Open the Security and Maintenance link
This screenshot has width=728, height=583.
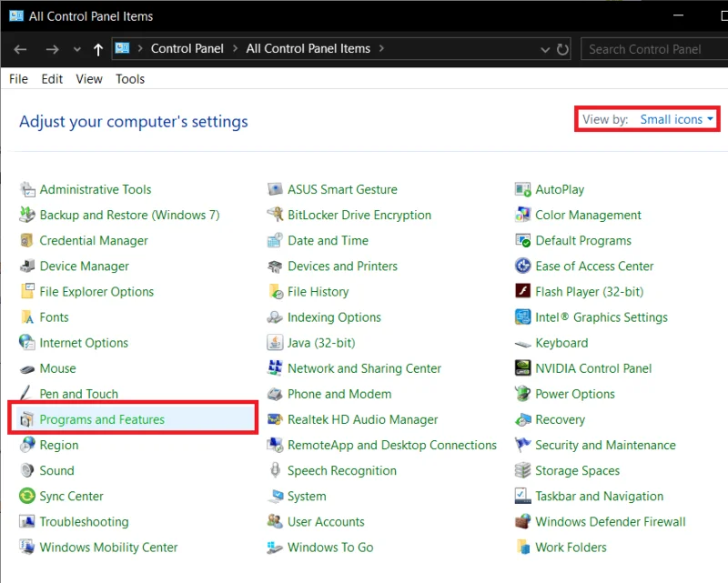(605, 445)
